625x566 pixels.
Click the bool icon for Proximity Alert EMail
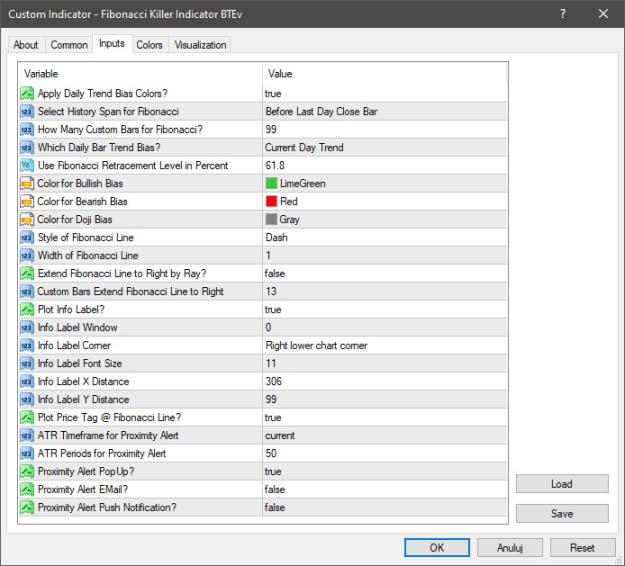point(27,489)
